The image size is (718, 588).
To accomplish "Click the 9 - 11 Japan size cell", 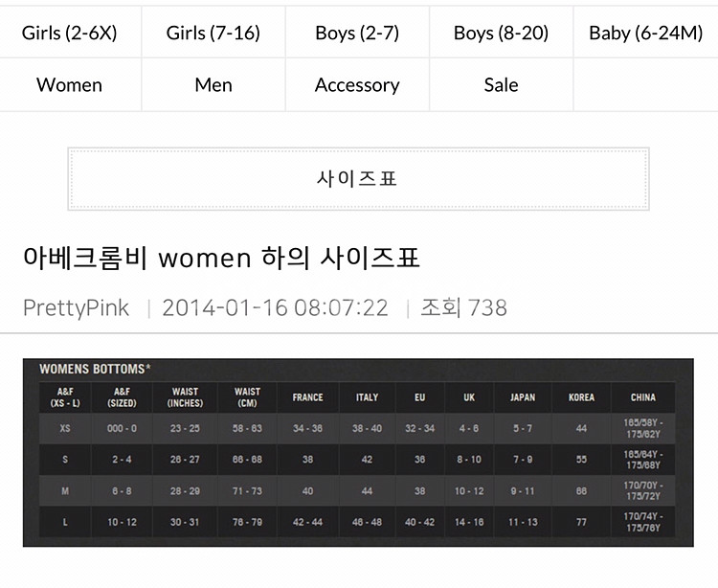I will point(523,491).
